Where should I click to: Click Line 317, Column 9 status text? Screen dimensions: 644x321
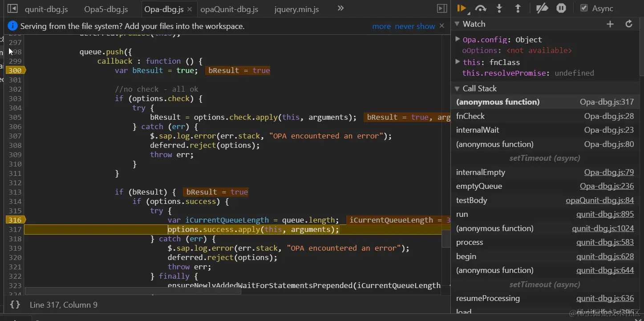[x=64, y=305]
